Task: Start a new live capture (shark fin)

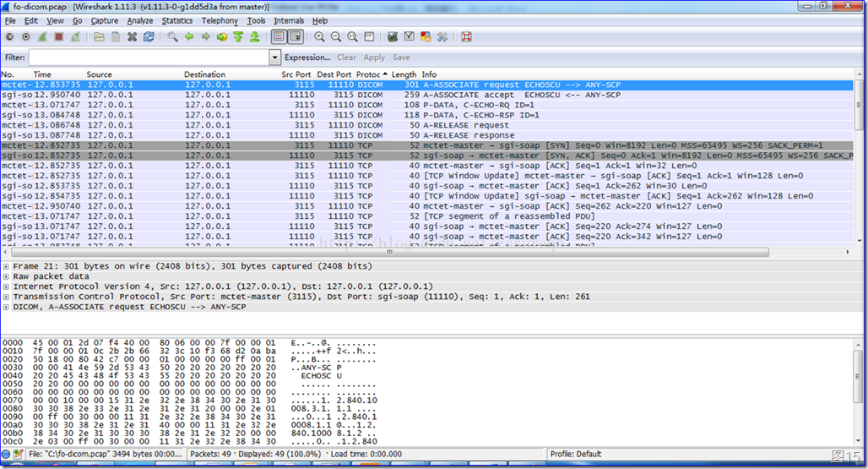Action: tap(42, 37)
